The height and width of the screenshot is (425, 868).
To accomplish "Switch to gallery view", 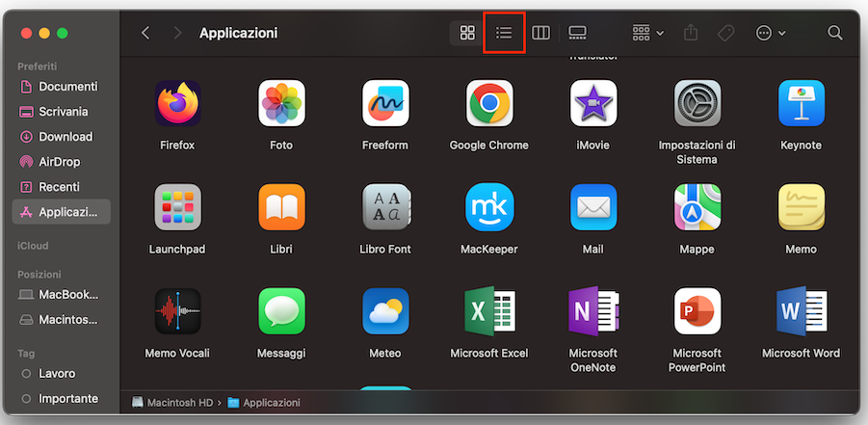I will pyautogui.click(x=577, y=33).
